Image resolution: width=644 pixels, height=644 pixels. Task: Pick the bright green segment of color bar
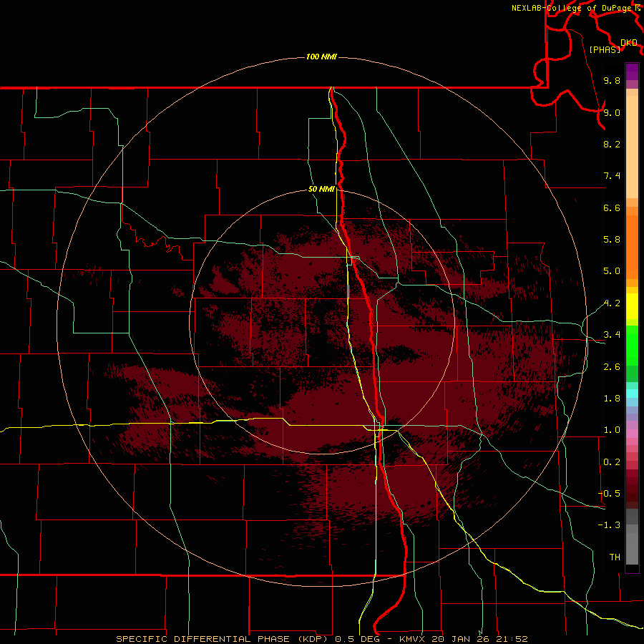click(x=632, y=346)
